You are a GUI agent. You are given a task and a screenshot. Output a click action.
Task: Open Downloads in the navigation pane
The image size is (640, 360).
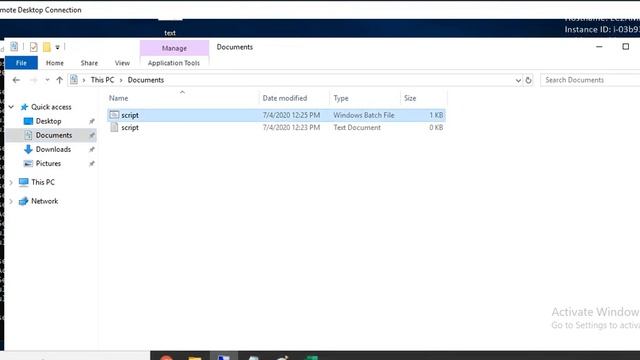(53, 149)
